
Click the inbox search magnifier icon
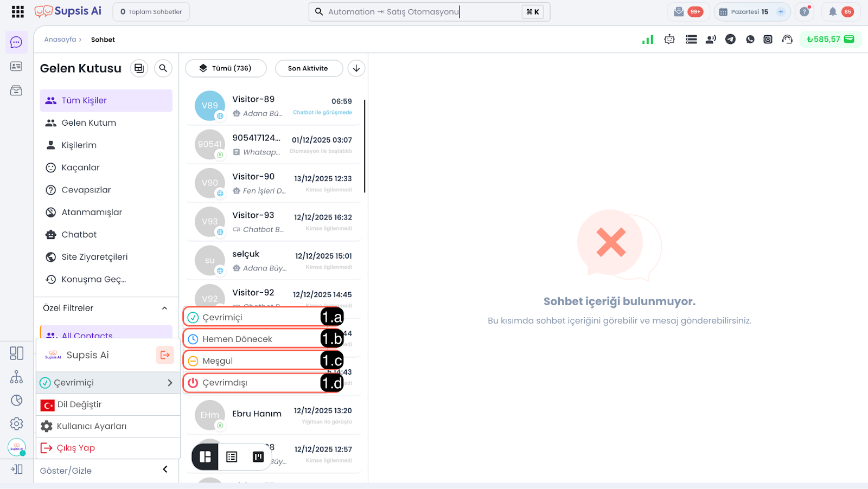click(x=163, y=68)
